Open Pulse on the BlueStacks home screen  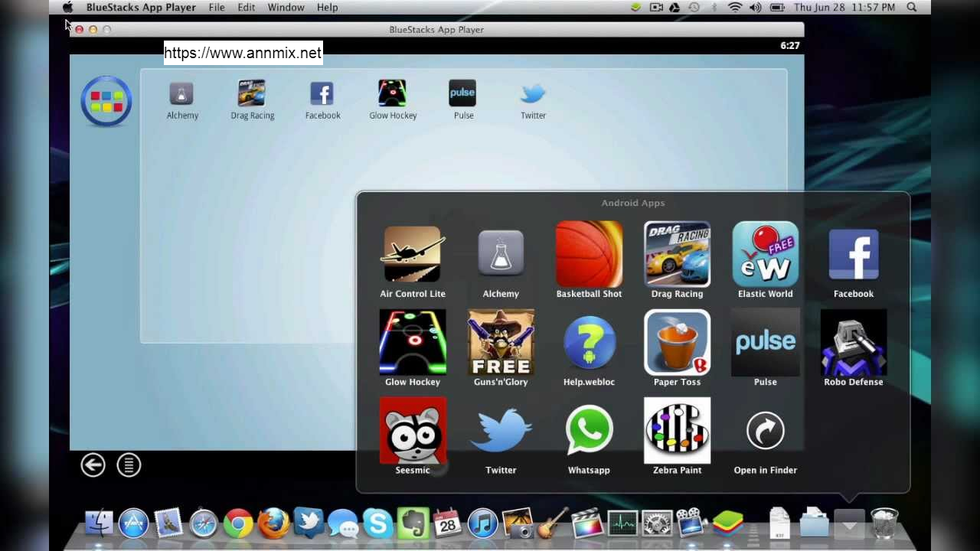(462, 93)
